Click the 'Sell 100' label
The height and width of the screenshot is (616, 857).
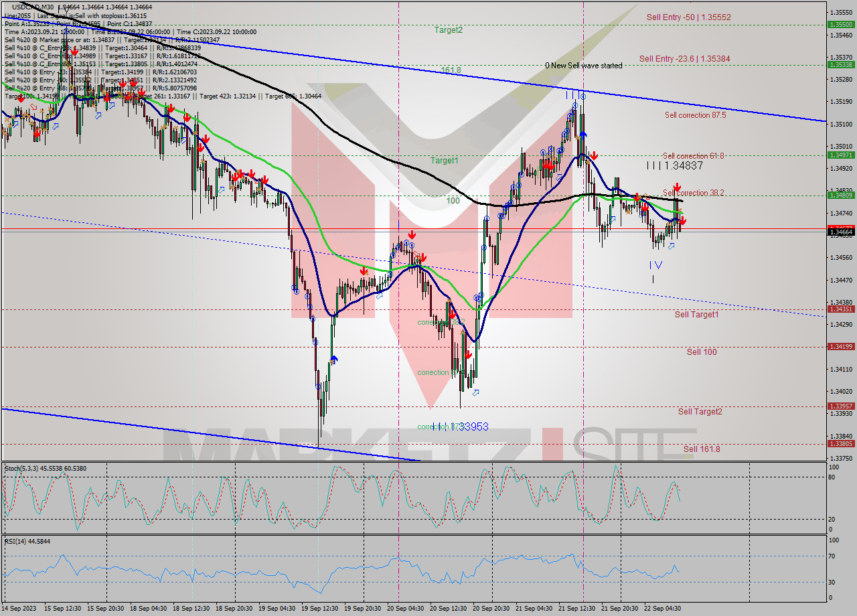click(702, 352)
